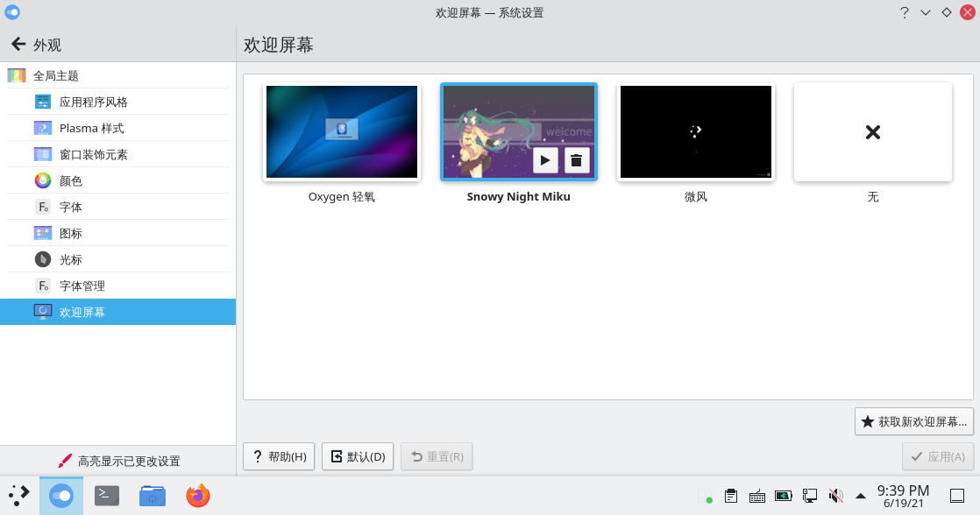Viewport: 980px width, 515px height.
Task: Click the muted volume tray icon
Action: [x=835, y=496]
